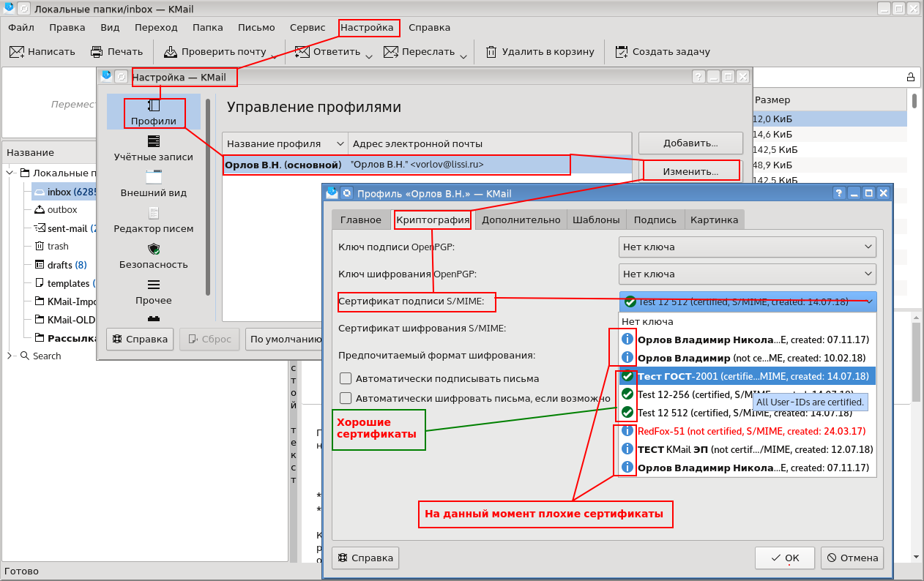Select Внешний вид settings section

coord(154,184)
